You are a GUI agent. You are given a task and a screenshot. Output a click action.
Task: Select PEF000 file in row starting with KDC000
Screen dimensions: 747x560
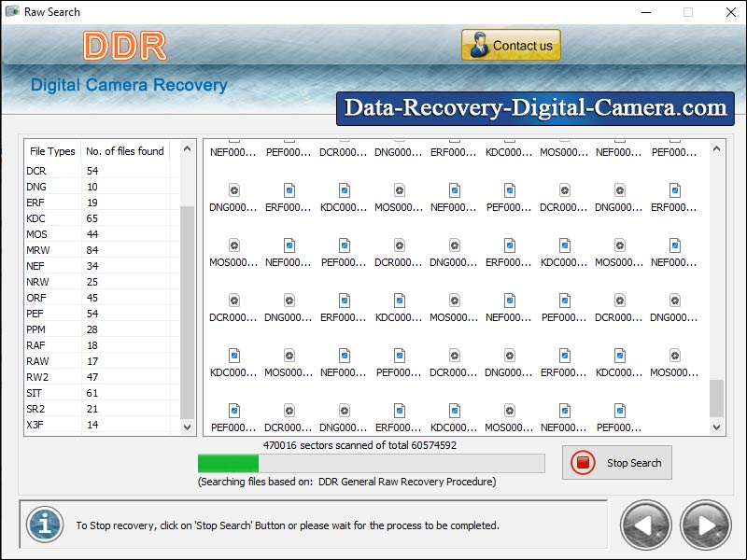pyautogui.click(x=400, y=363)
